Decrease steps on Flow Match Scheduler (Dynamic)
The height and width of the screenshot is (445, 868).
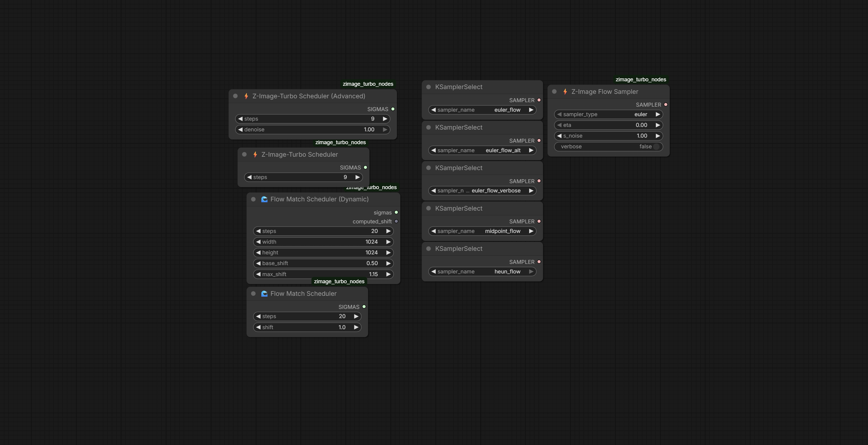tap(258, 231)
